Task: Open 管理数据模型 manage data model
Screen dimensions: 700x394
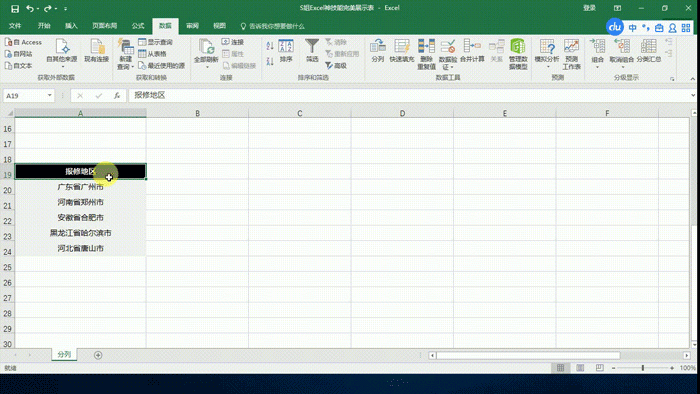Action: pos(518,54)
